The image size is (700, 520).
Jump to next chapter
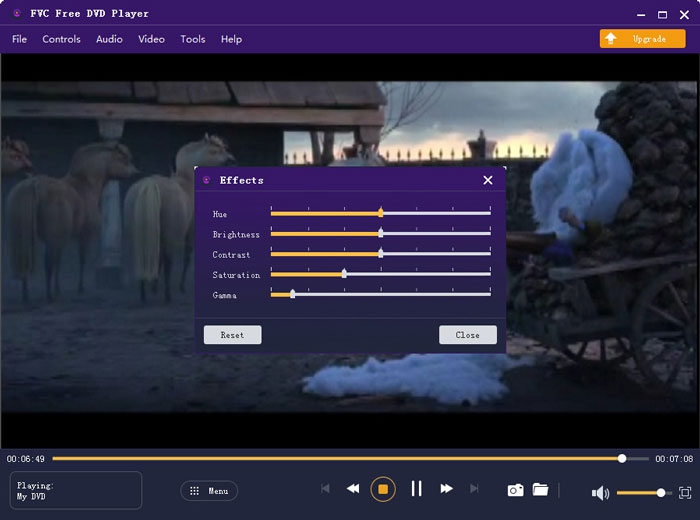[475, 489]
